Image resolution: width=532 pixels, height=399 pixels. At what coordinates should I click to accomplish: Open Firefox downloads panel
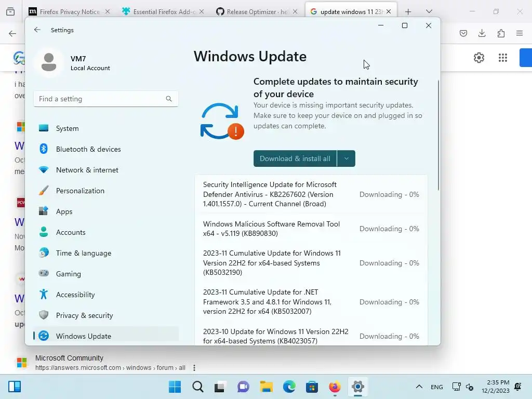tap(482, 33)
